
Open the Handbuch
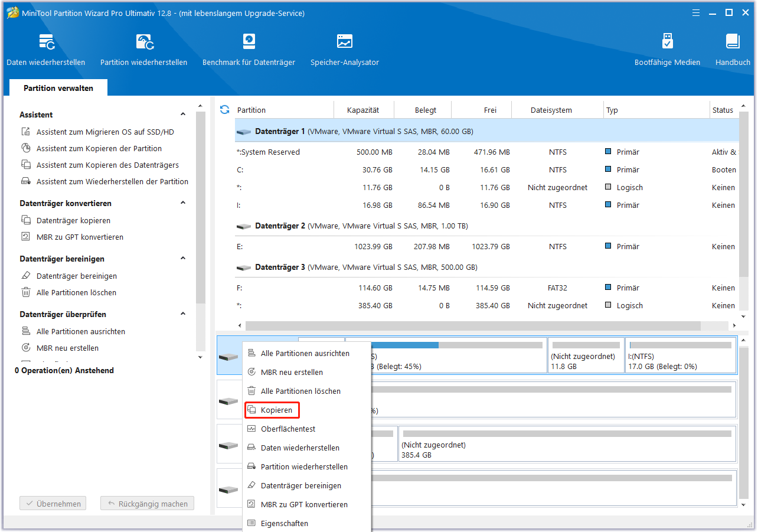[x=733, y=50]
